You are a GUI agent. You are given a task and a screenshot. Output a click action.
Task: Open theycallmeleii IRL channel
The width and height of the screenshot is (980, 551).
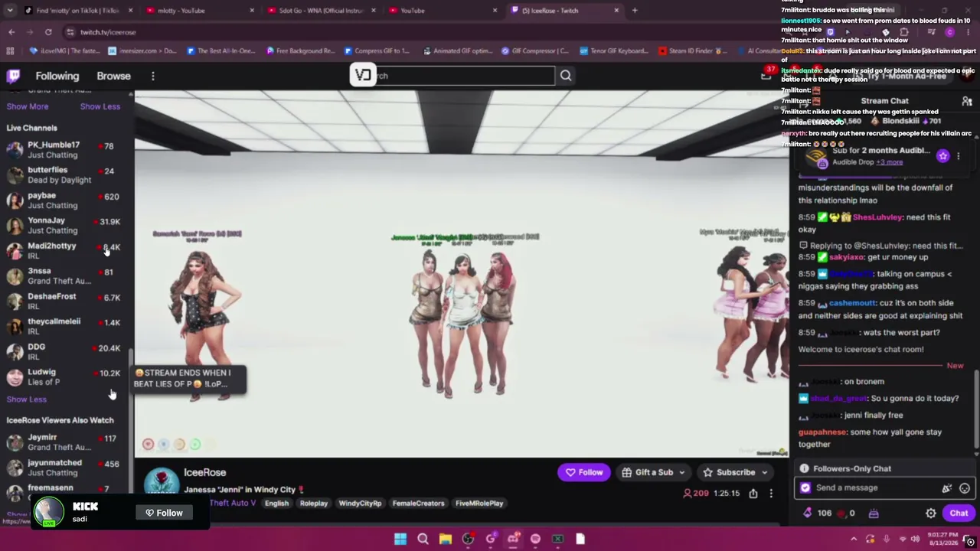click(x=67, y=327)
